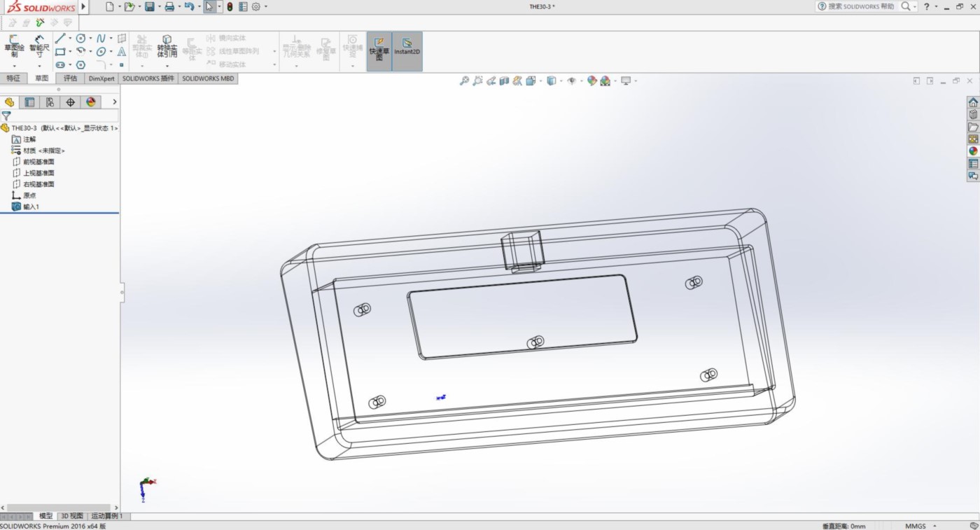Switch to the SOLIDWORKS MBD tab
This screenshot has width=980, height=530.
tap(209, 78)
